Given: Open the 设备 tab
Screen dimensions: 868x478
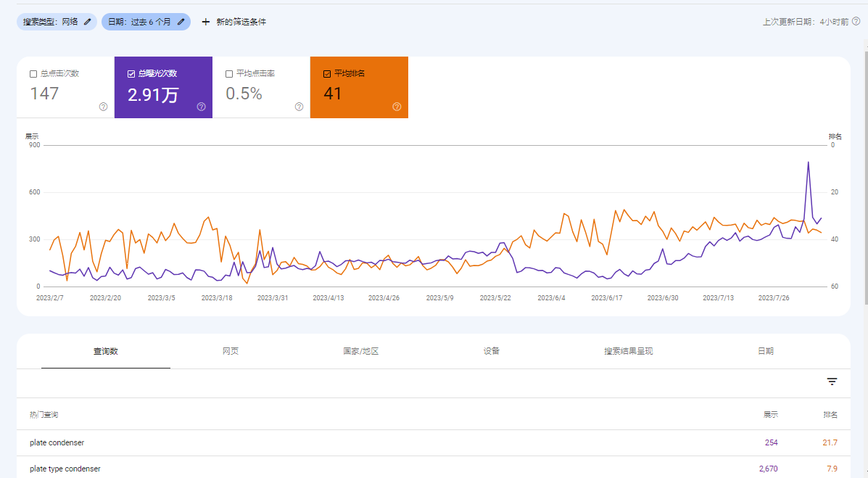Looking at the screenshot, I should coord(492,351).
